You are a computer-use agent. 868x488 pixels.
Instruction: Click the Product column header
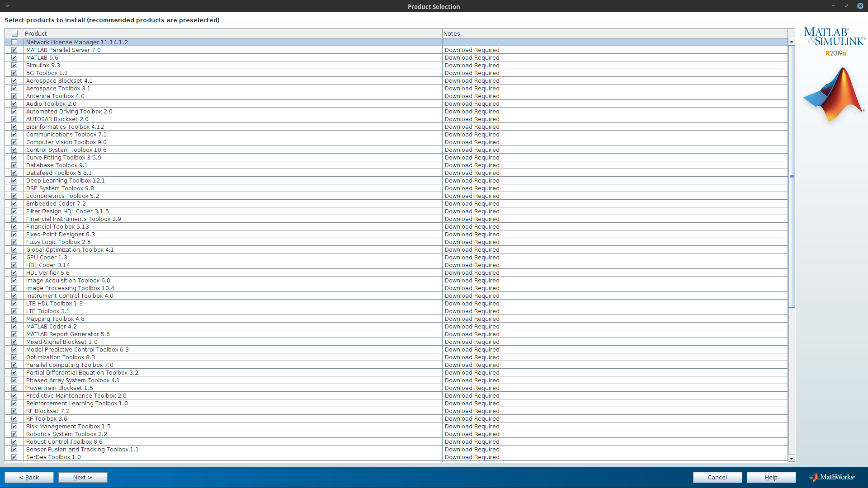click(x=233, y=34)
